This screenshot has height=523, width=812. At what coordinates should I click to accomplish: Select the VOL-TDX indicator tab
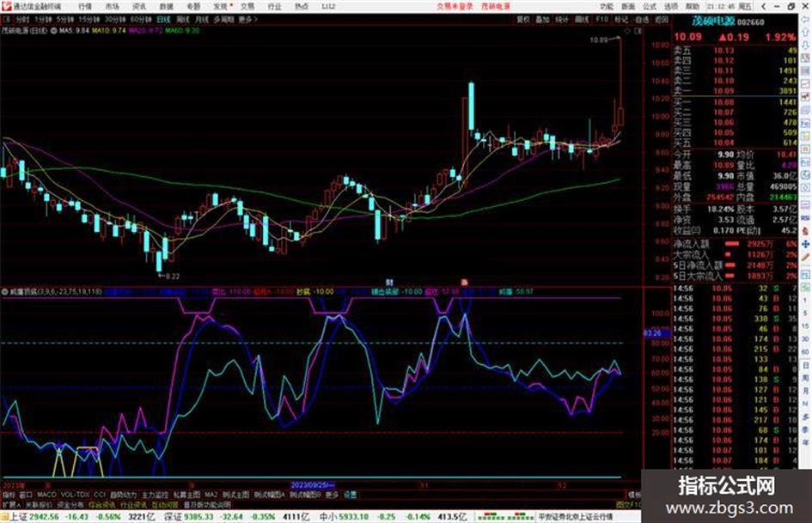coord(75,495)
